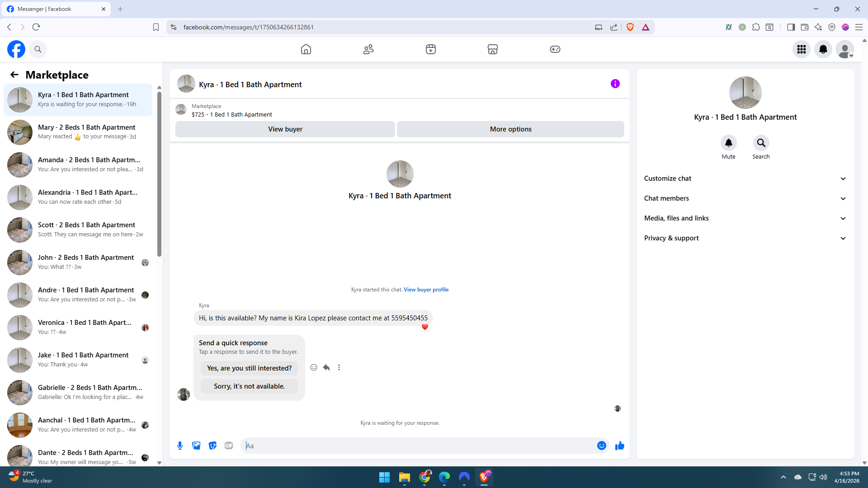The image size is (868, 488).
Task: Expand Customize chat section
Action: pyautogui.click(x=745, y=178)
